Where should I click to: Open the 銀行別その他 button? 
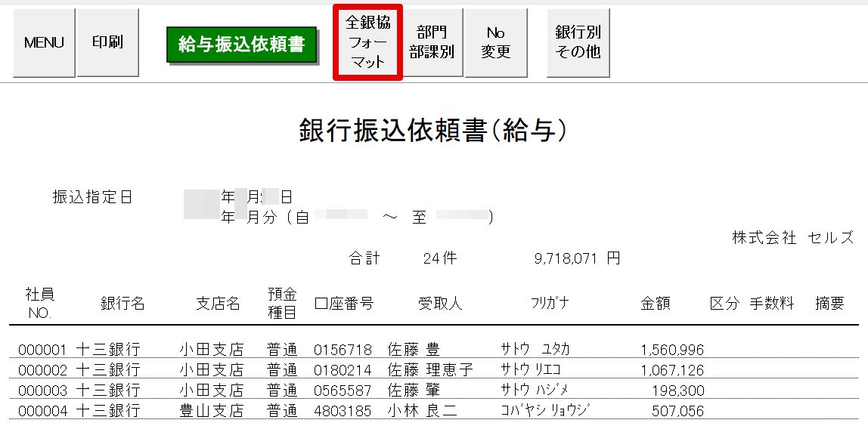point(578,42)
